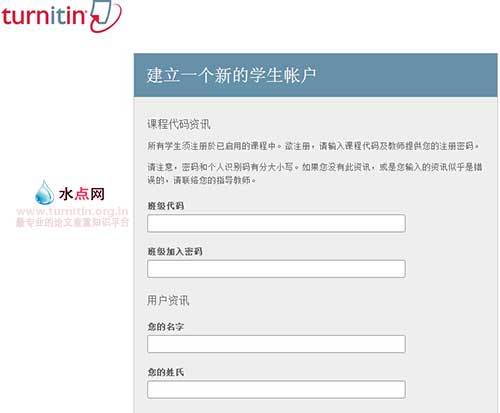Click the paragraph starting 所有学生须注册
Image resolution: width=500 pixels, height=413 pixels.
point(313,146)
